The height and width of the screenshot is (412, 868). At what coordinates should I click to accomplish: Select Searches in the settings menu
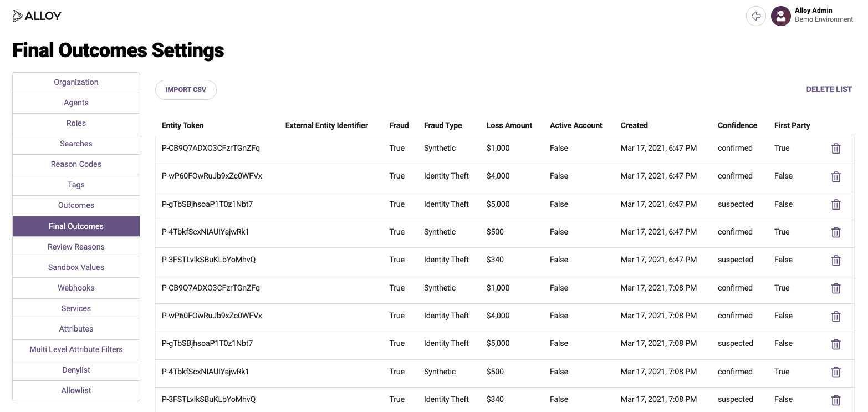point(76,144)
